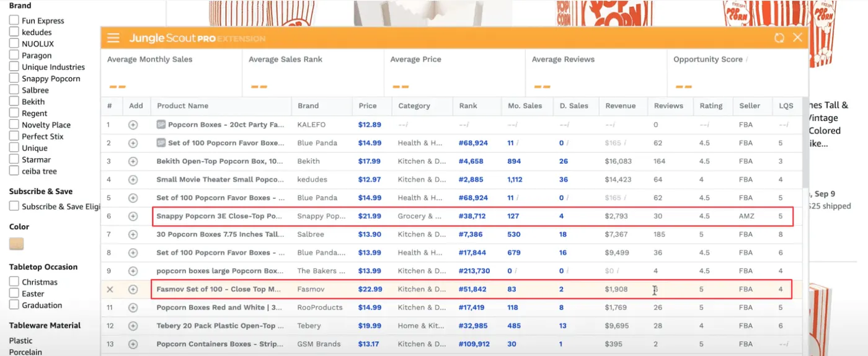
Task: Open Small Movie Theater Small Popcorn link
Action: 220,180
